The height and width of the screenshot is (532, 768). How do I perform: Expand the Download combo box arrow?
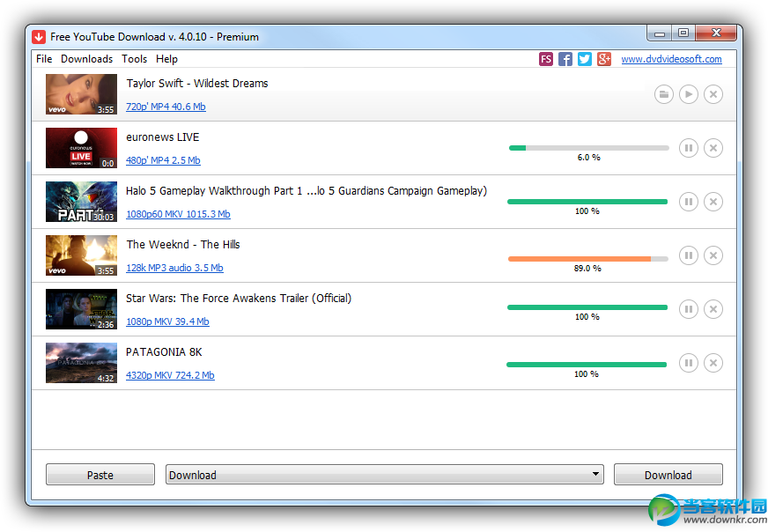pos(595,474)
